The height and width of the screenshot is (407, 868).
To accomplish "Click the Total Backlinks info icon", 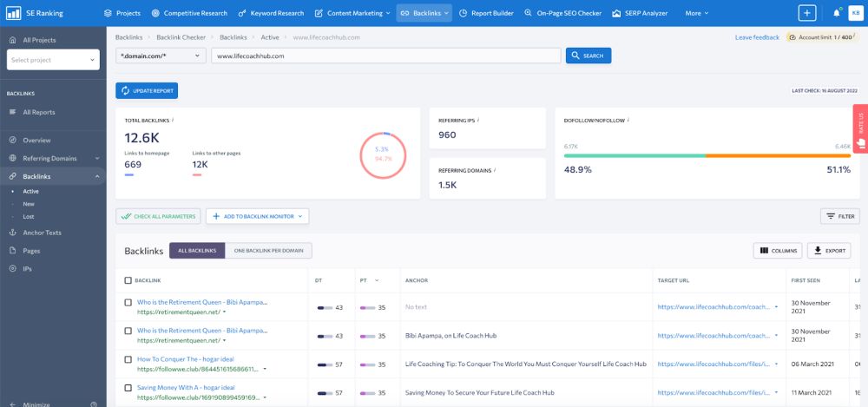I will coord(173,120).
